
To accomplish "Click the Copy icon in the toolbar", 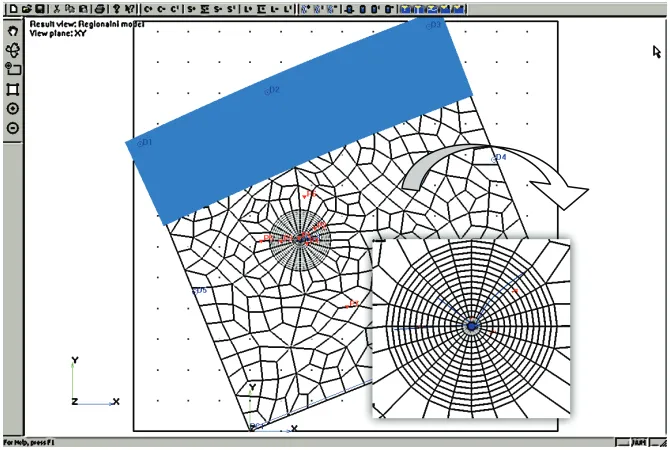I will tap(70, 9).
